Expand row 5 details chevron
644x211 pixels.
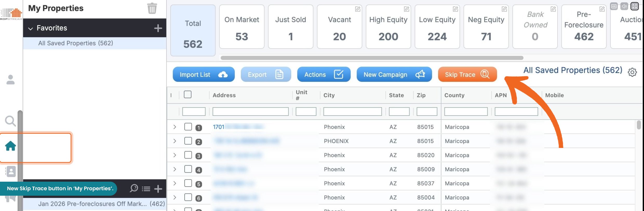(175, 183)
